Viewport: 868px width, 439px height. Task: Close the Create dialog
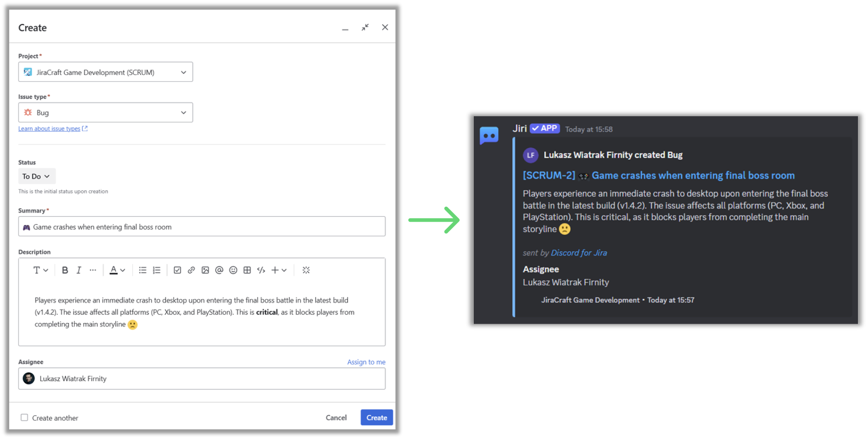tap(385, 27)
